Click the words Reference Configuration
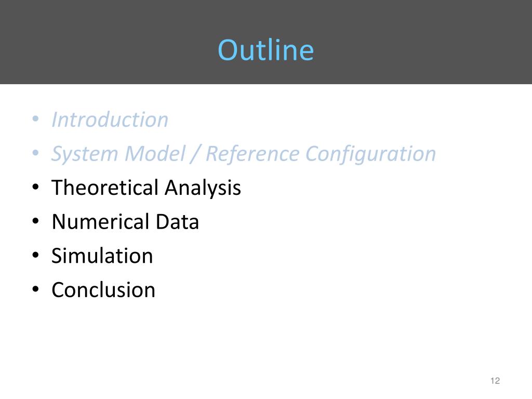532x399 pixels. [321, 154]
